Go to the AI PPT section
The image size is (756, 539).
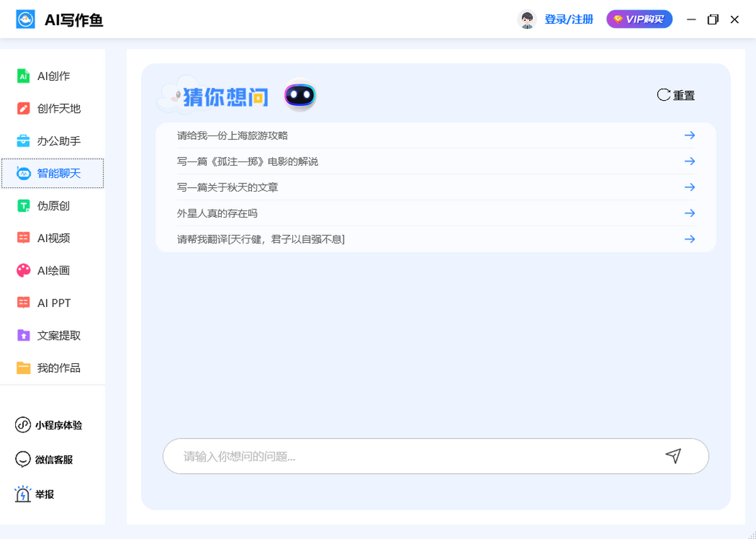53,303
